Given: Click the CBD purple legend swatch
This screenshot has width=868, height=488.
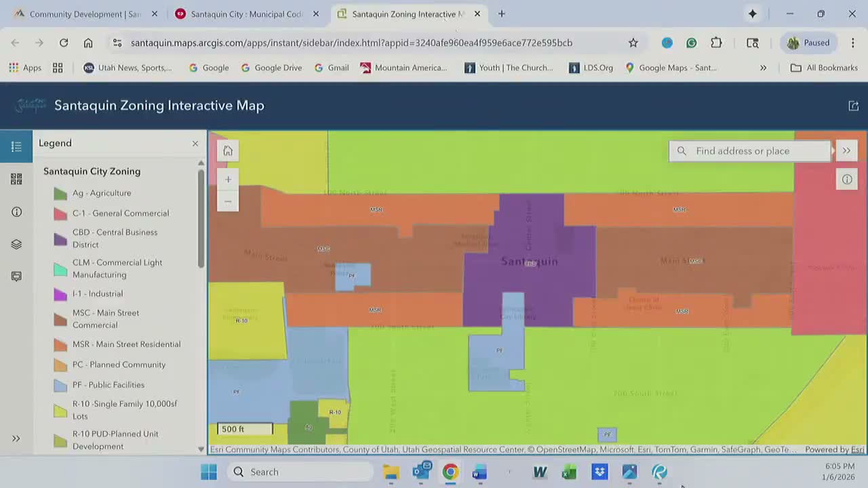Looking at the screenshot, I should click(60, 239).
